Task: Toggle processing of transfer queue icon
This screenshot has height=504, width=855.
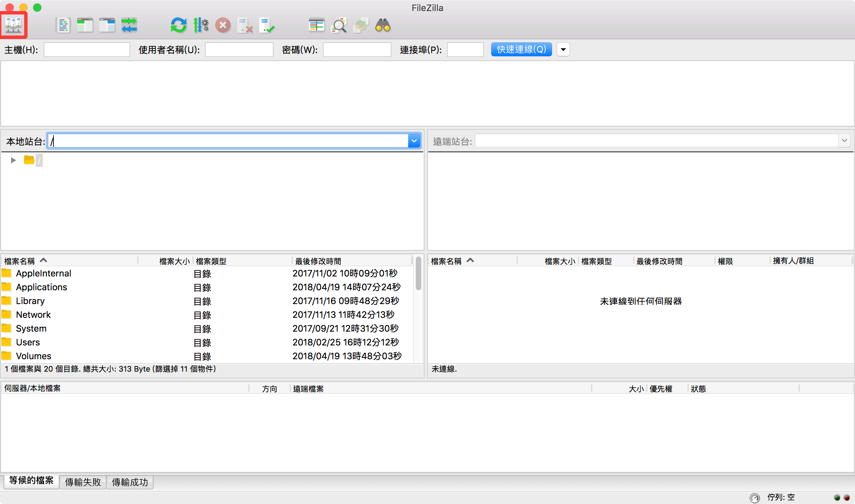Action: (201, 26)
